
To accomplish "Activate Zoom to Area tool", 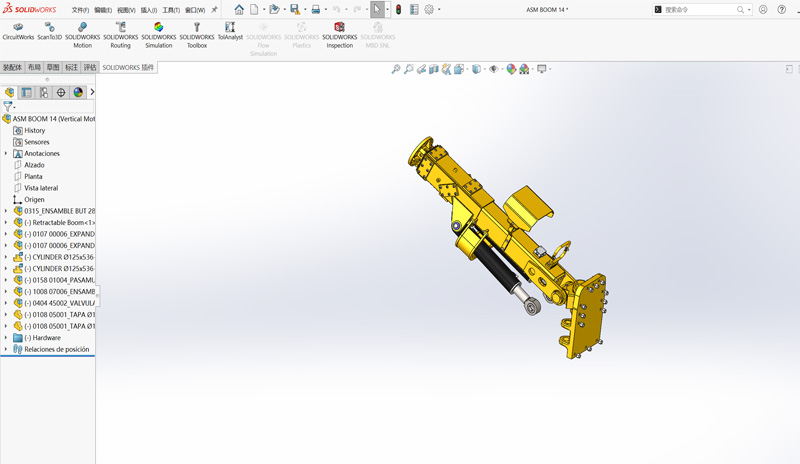I will 409,69.
